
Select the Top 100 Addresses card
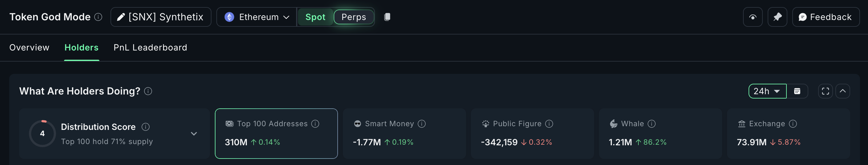(x=276, y=134)
